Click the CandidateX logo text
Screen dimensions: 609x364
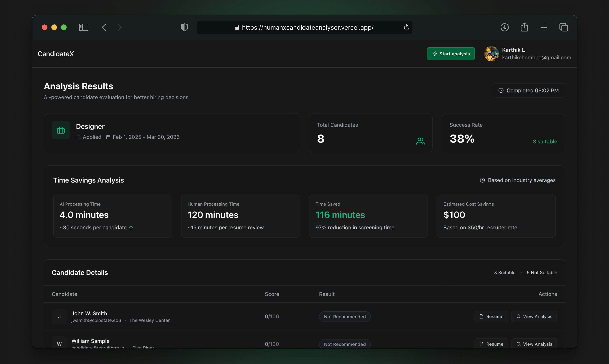pos(56,54)
